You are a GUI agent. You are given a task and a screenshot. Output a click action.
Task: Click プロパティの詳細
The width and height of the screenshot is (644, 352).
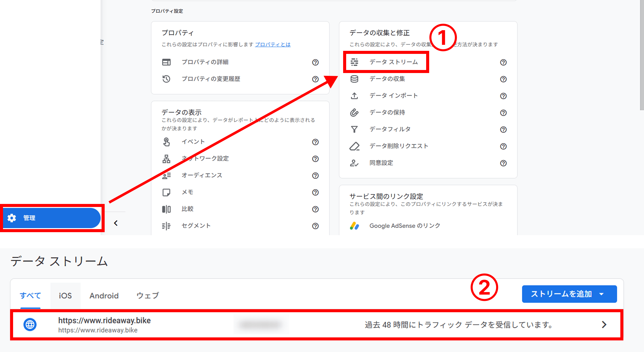tap(205, 62)
